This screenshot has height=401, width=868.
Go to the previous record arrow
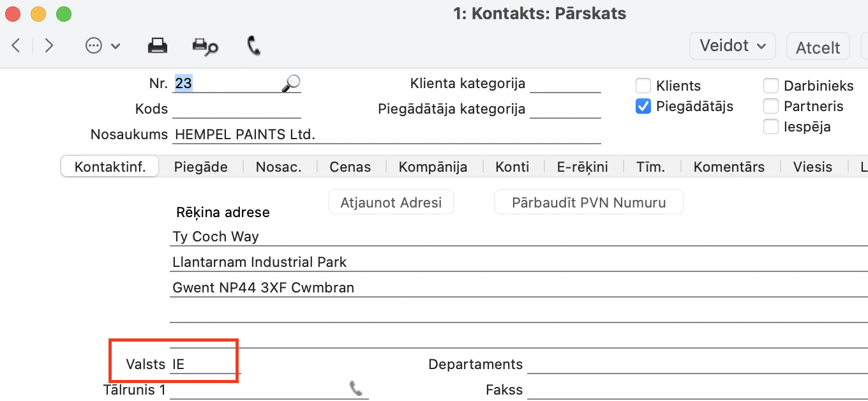17,45
